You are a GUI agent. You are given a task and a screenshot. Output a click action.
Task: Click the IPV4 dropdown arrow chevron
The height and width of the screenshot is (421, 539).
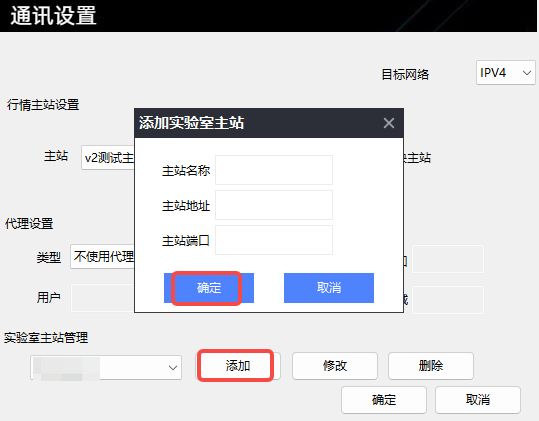coord(527,73)
